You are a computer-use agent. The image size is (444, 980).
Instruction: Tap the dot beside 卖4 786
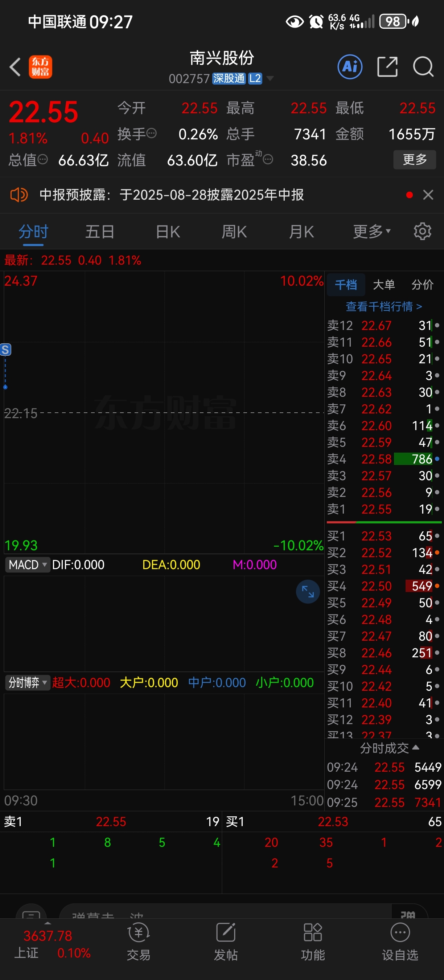(437, 459)
